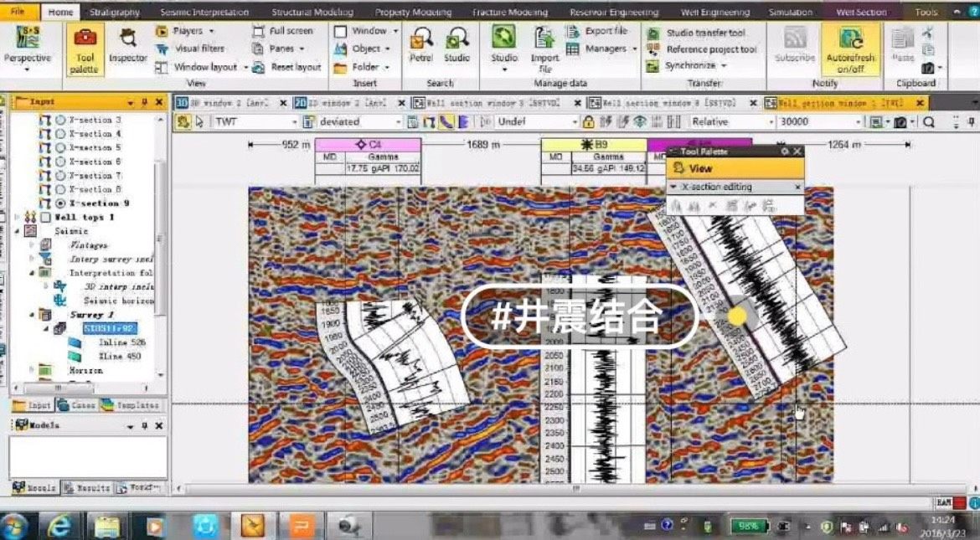Viewport: 980px width, 540px height.
Task: Click the Cut scissors icon
Action: (928, 33)
